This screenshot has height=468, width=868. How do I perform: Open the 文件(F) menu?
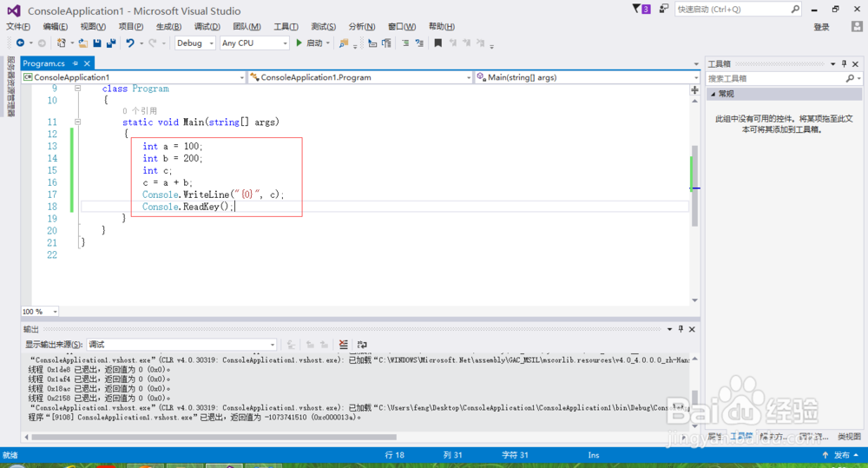pos(18,27)
